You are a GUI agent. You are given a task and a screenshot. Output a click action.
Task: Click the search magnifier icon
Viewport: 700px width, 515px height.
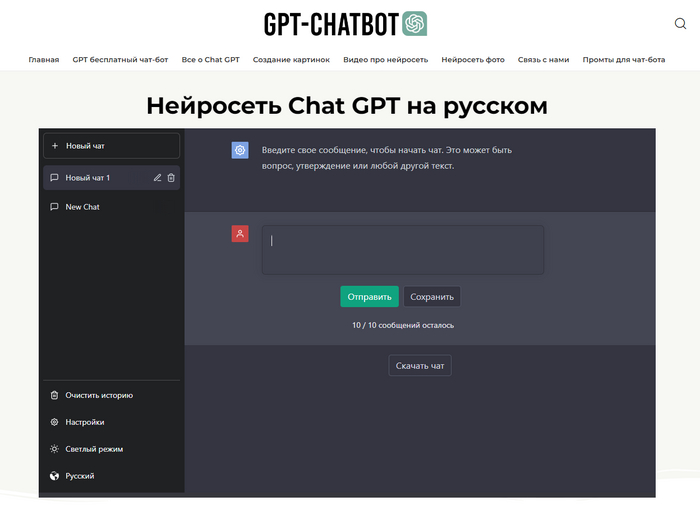pyautogui.click(x=680, y=24)
